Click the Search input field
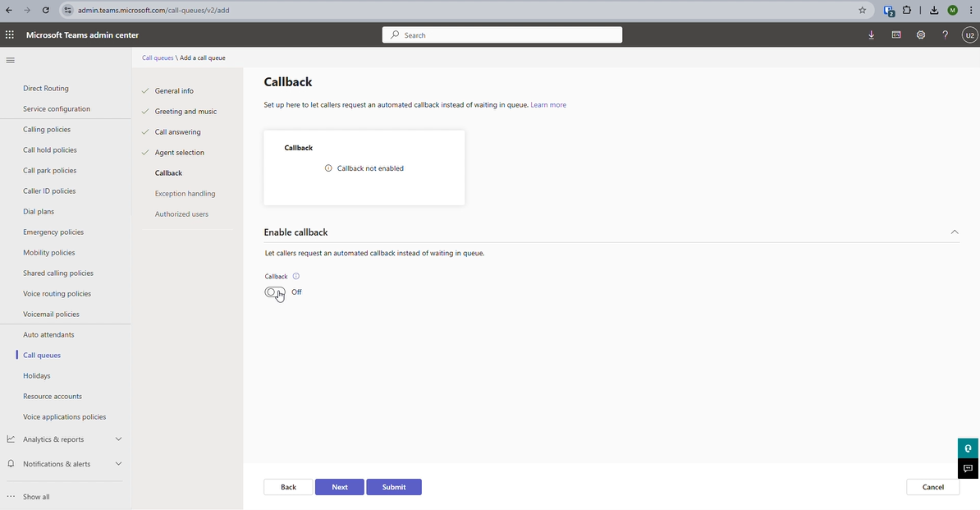 [x=501, y=35]
